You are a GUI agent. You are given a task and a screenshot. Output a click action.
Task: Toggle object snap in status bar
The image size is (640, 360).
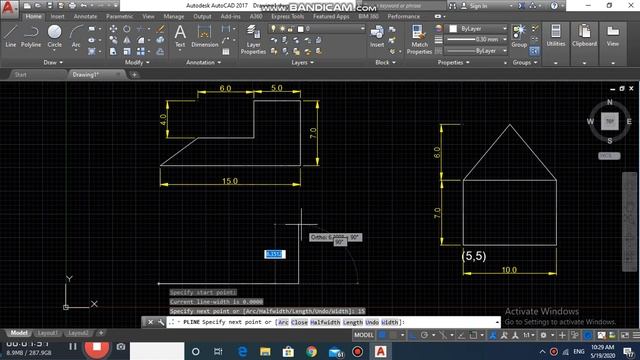click(x=473, y=335)
